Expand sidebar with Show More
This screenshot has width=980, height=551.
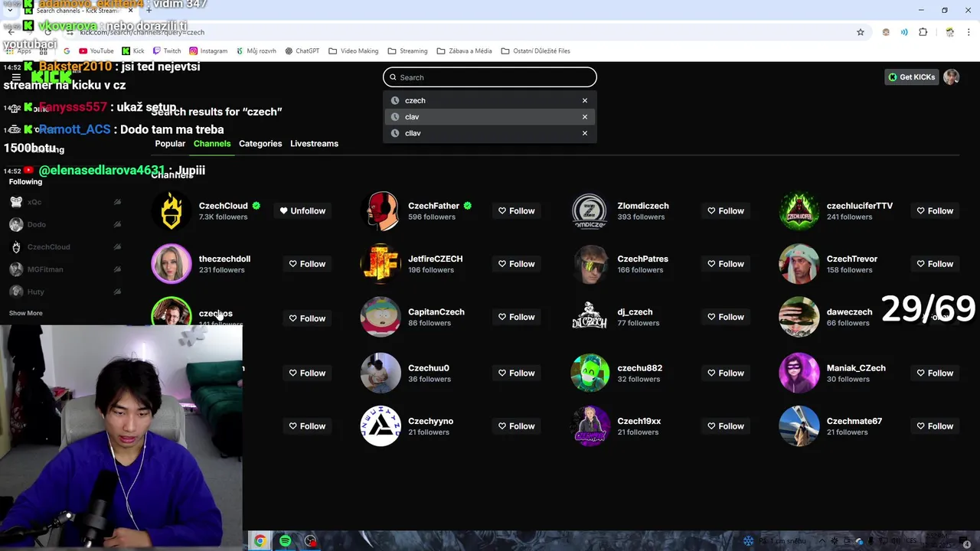(26, 313)
